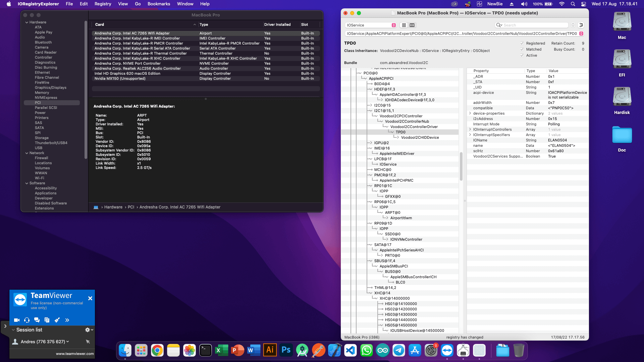Collapse the Hardware section in System Information
644x362 pixels.
click(27, 22)
